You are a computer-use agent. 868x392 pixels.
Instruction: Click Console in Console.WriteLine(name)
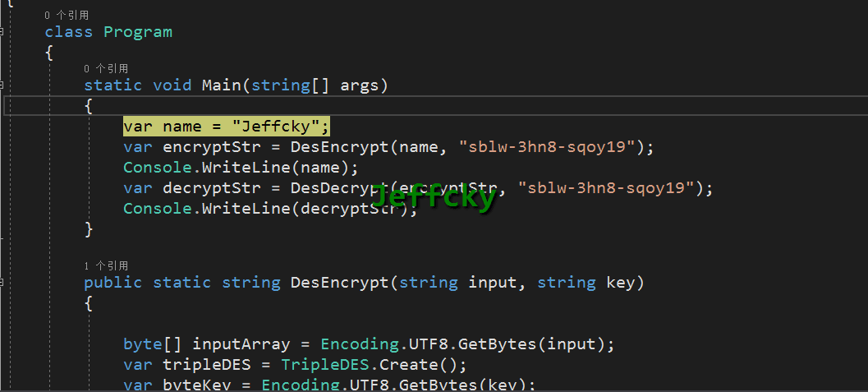point(152,168)
